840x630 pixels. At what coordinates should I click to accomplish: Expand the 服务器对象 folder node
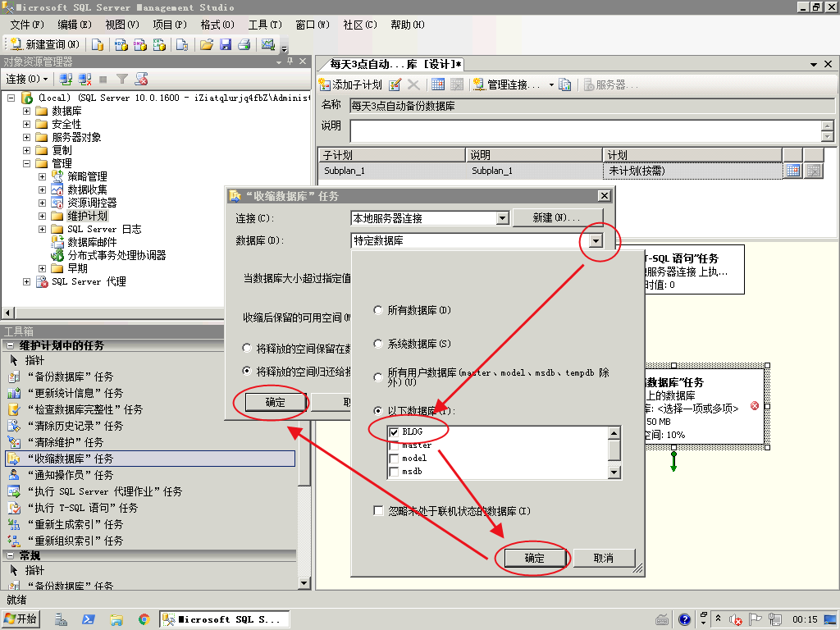27,137
